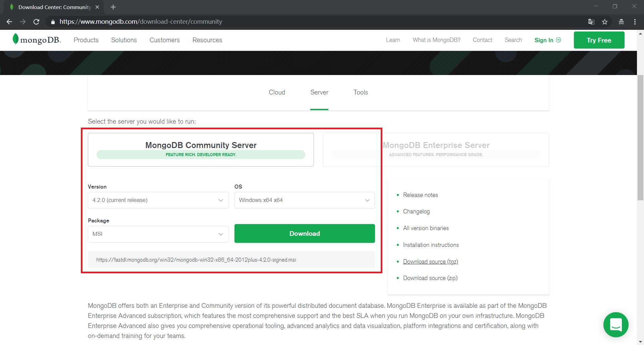Image resolution: width=644 pixels, height=345 pixels.
Task: Close the Download Center tab
Action: (x=97, y=7)
